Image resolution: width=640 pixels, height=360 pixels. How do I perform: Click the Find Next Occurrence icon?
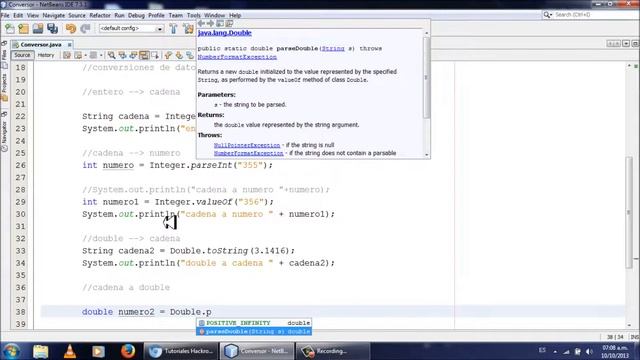click(133, 55)
